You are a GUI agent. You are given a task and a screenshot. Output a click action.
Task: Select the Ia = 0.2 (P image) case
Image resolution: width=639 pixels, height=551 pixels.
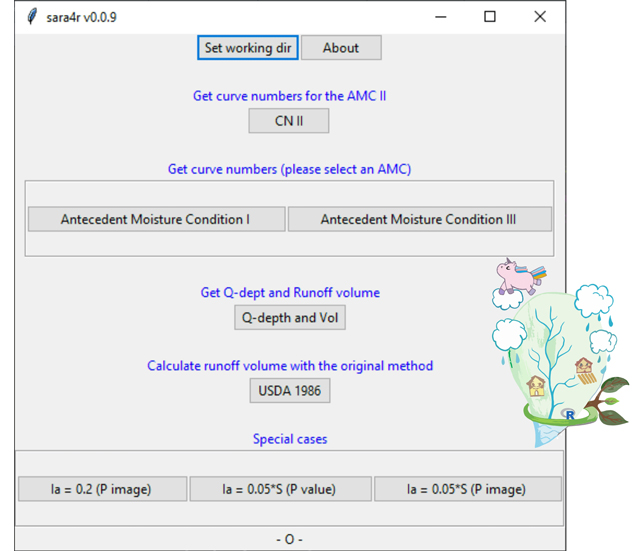click(x=102, y=489)
